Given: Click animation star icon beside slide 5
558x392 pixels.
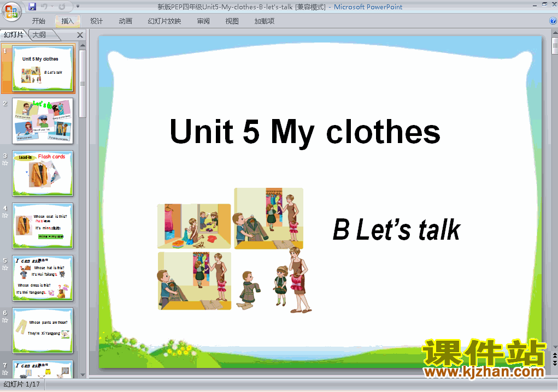Looking at the screenshot, I should (5, 268).
